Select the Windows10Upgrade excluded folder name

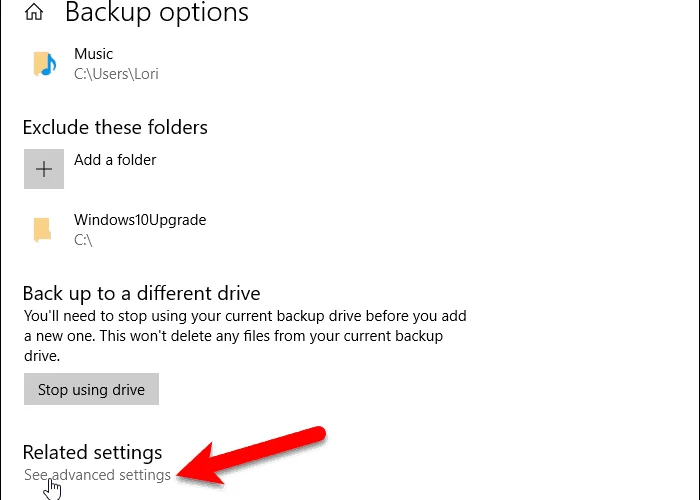[140, 220]
